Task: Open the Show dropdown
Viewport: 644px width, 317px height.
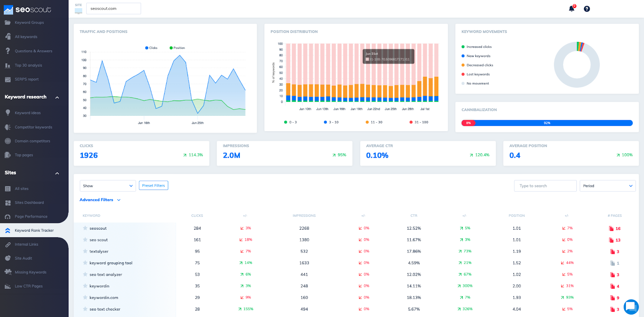Action: 108,186
